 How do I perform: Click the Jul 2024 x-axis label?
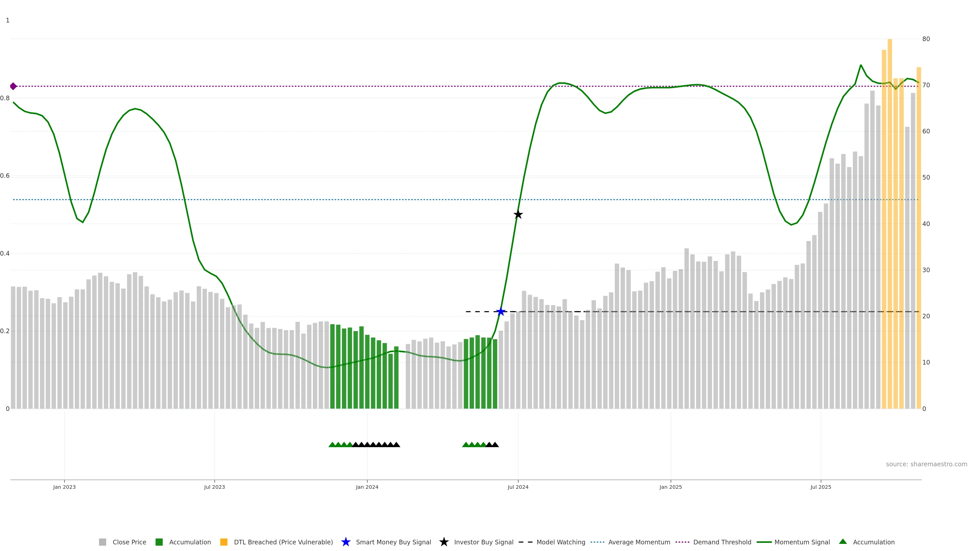coord(518,487)
